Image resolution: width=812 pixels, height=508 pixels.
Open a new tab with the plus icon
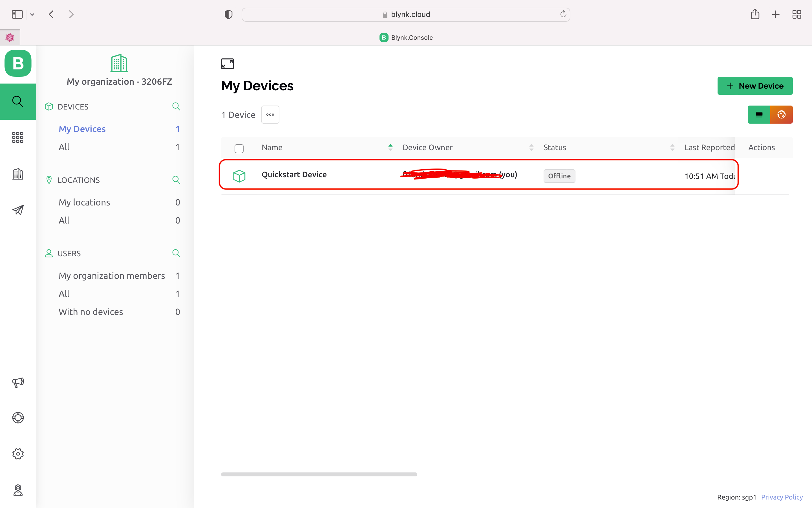(776, 14)
